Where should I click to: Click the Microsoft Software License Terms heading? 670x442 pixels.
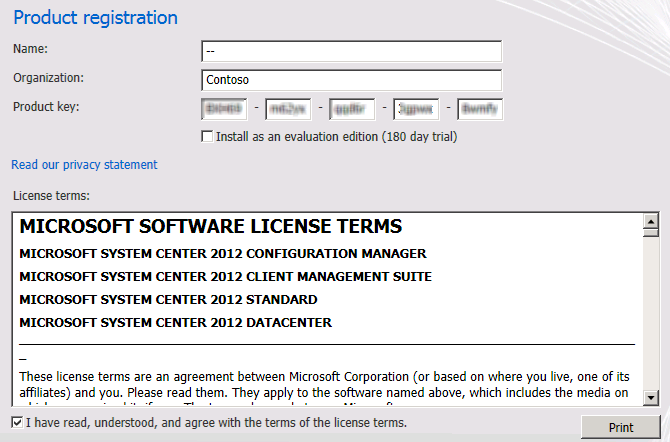pyautogui.click(x=210, y=227)
